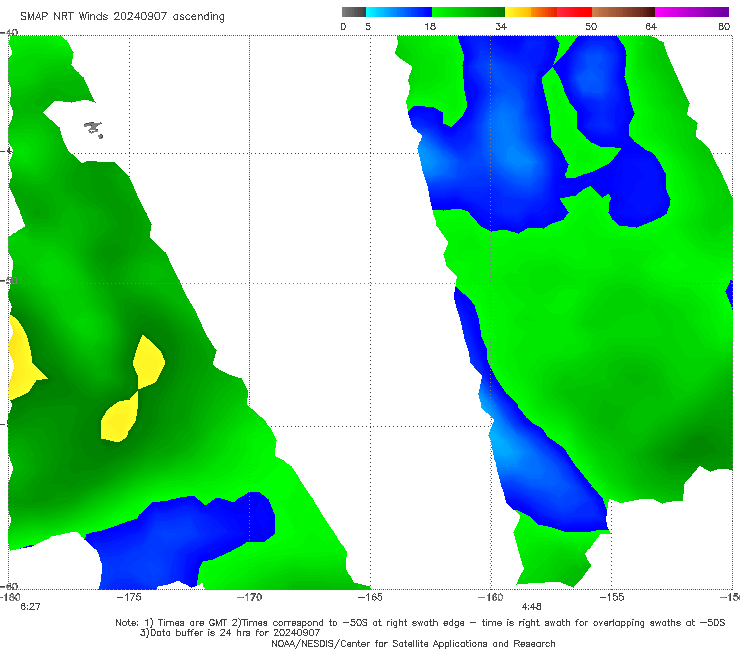Click the '-170' longitude axis label
The width and height of the screenshot is (740, 650).
[x=249, y=597]
